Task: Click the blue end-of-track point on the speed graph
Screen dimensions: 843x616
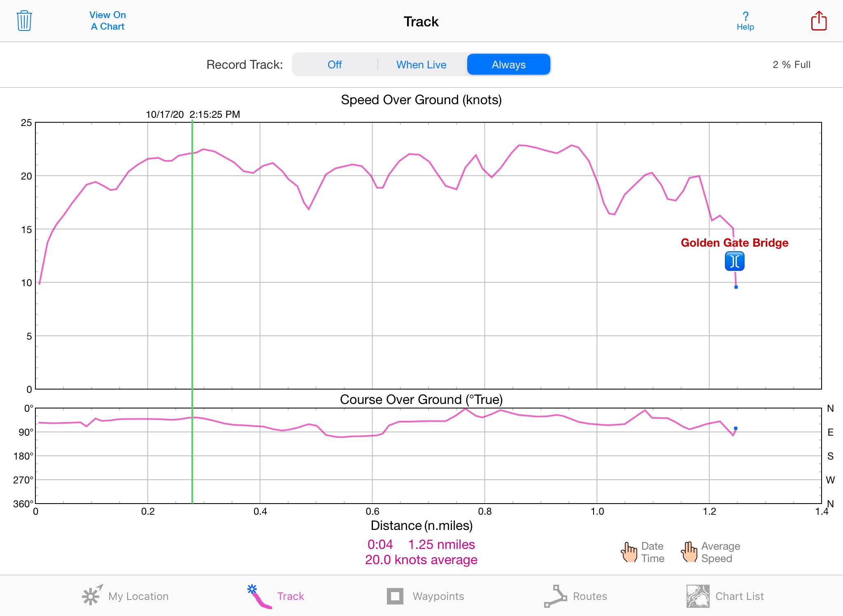Action: (x=736, y=287)
